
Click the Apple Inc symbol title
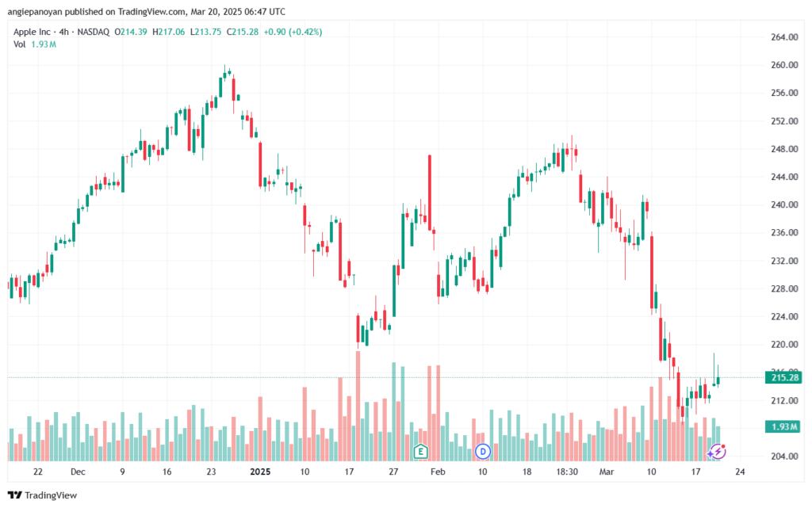coord(32,32)
